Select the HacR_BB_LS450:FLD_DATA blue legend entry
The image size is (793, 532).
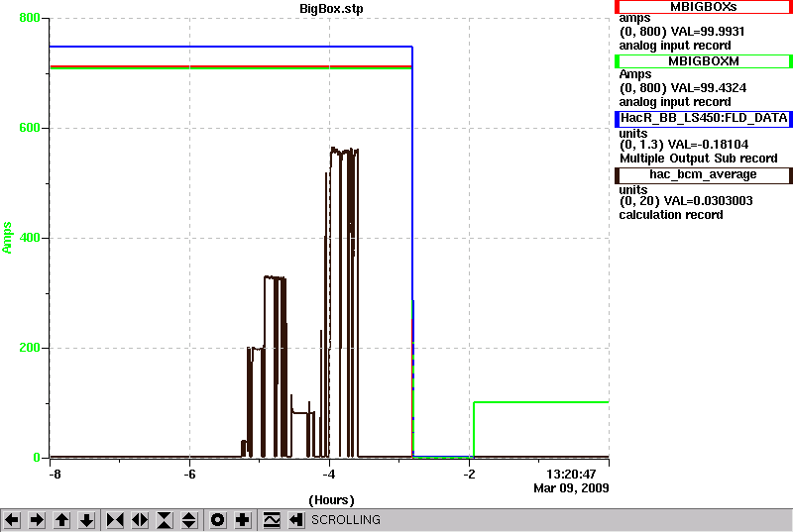(x=704, y=118)
